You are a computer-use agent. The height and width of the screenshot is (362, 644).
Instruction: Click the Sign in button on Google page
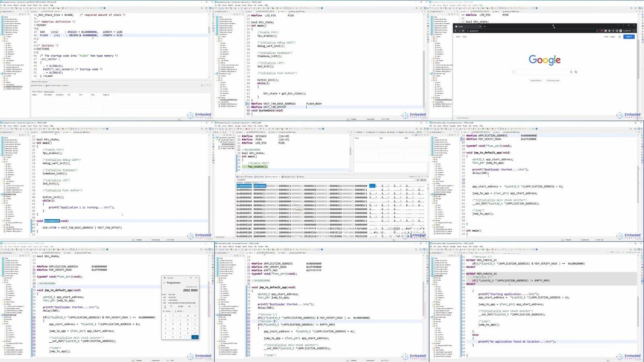click(x=629, y=37)
